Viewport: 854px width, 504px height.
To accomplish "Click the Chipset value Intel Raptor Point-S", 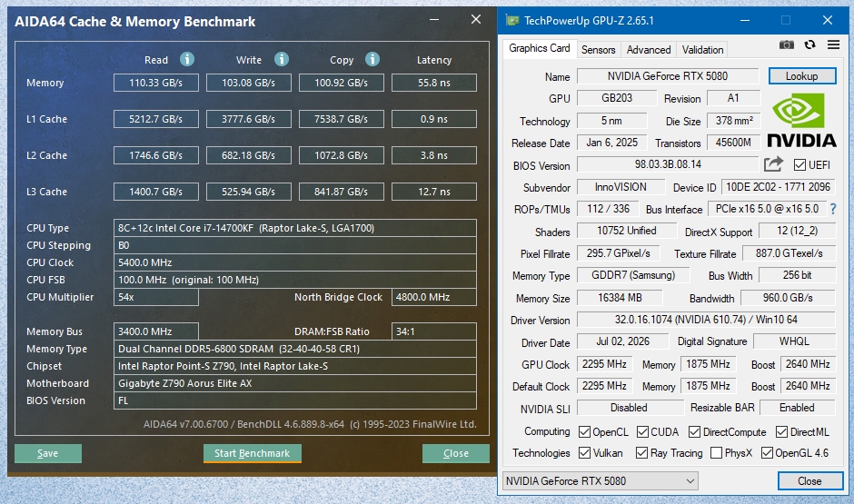I will click(x=295, y=366).
